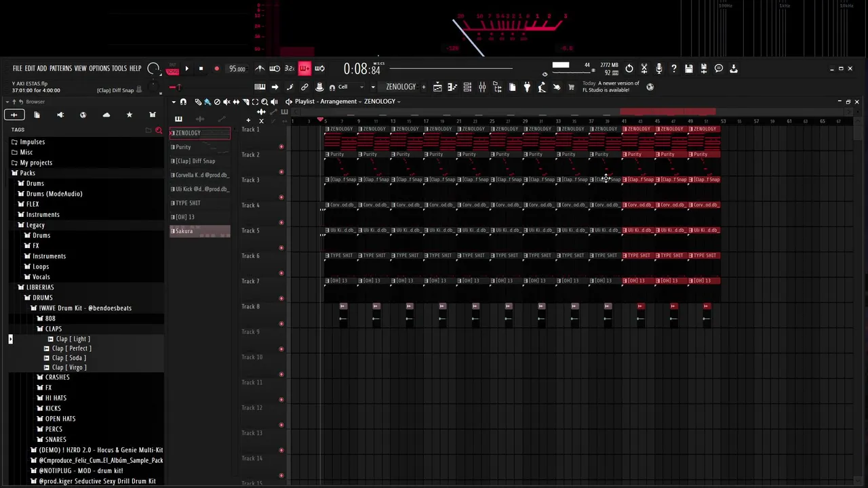Mute Track 5 with its dot toggle
The height and width of the screenshot is (488, 868).
pyautogui.click(x=281, y=247)
